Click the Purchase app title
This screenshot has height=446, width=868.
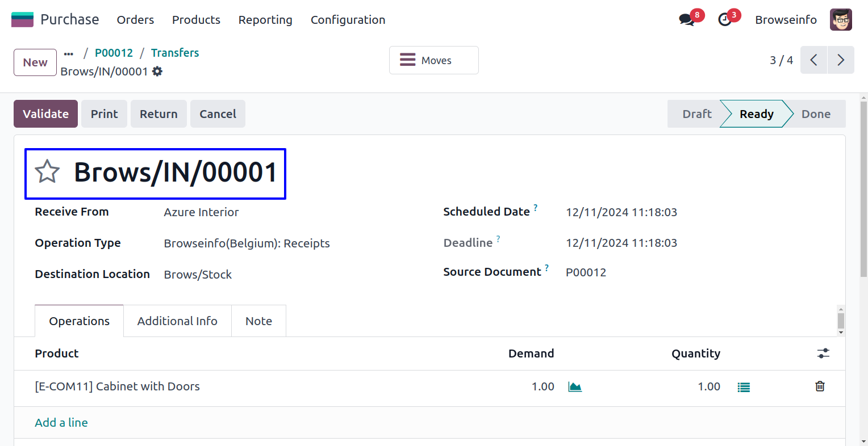(x=70, y=19)
